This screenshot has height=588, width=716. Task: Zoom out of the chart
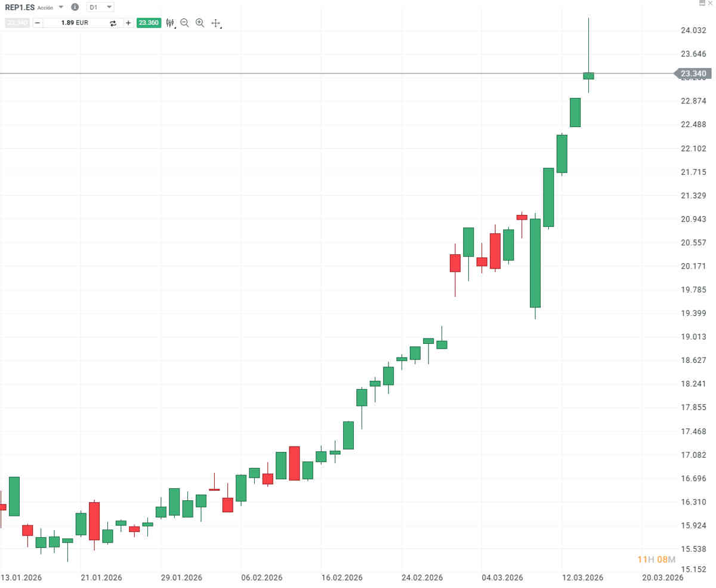click(184, 23)
